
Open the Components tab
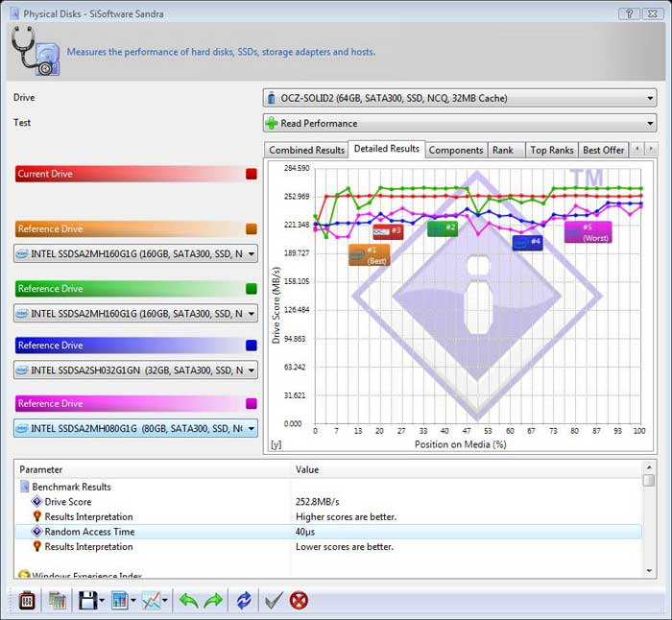pos(456,150)
